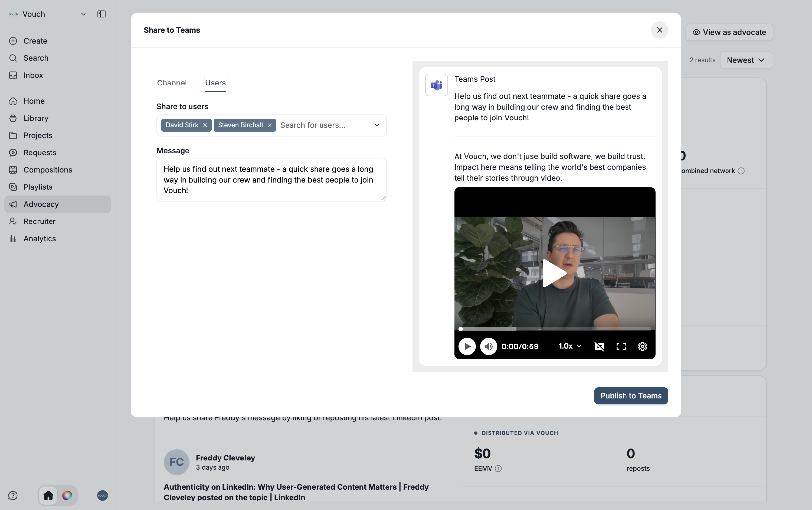Image resolution: width=812 pixels, height=510 pixels.
Task: Click the 2 results count text
Action: (702, 60)
